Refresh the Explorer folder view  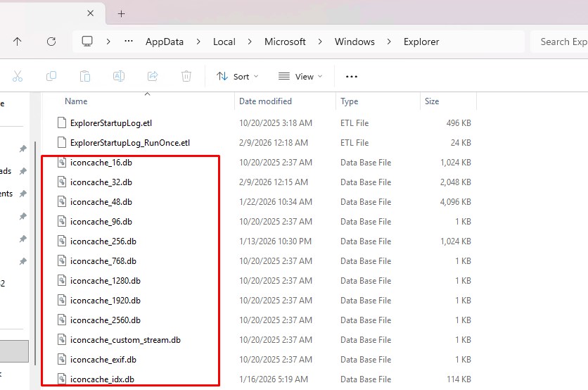click(x=51, y=42)
